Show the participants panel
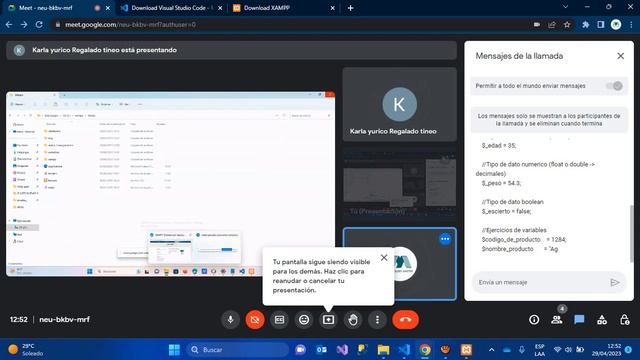 557,320
